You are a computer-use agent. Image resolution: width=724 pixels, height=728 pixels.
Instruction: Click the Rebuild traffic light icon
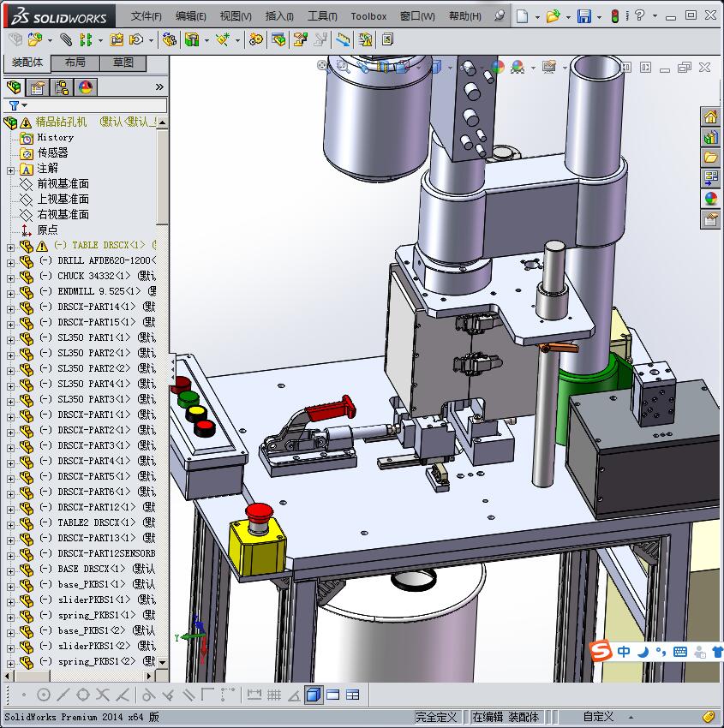coord(615,16)
